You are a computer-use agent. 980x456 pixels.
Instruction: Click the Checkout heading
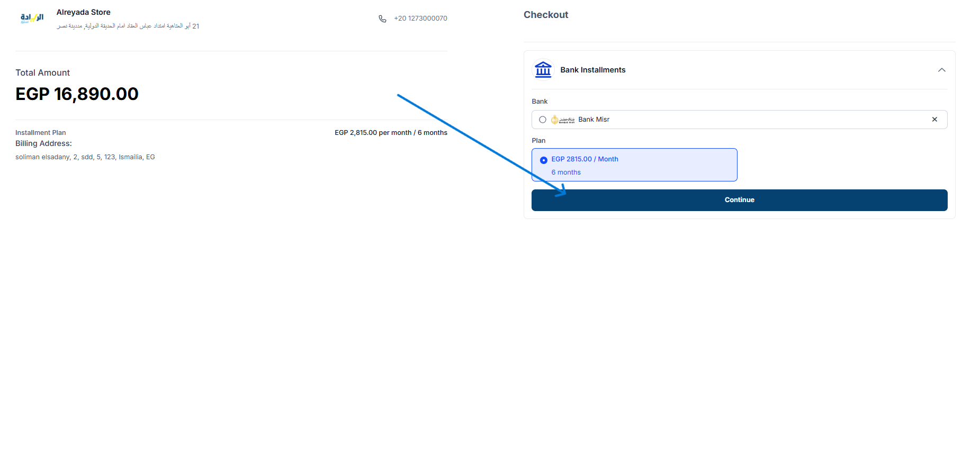coord(546,15)
